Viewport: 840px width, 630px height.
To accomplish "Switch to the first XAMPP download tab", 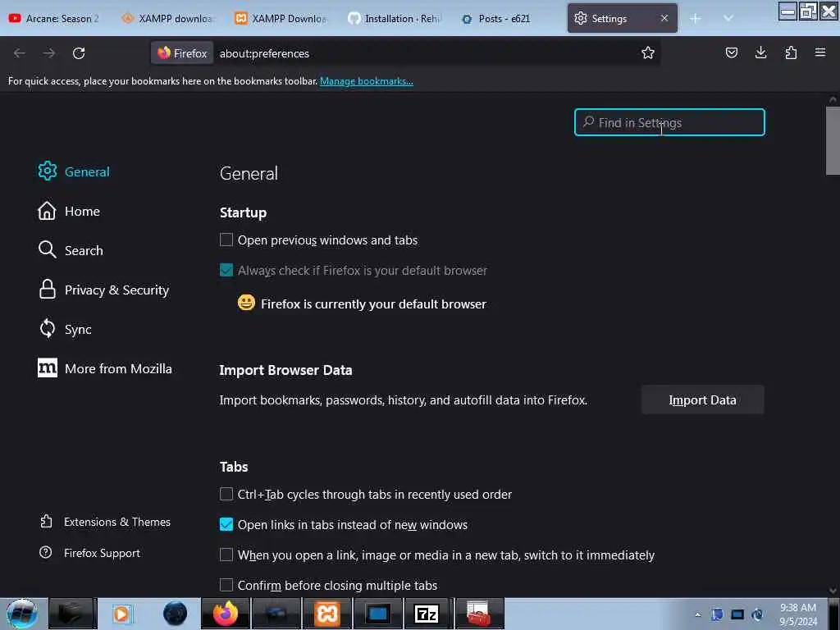I will [x=169, y=18].
